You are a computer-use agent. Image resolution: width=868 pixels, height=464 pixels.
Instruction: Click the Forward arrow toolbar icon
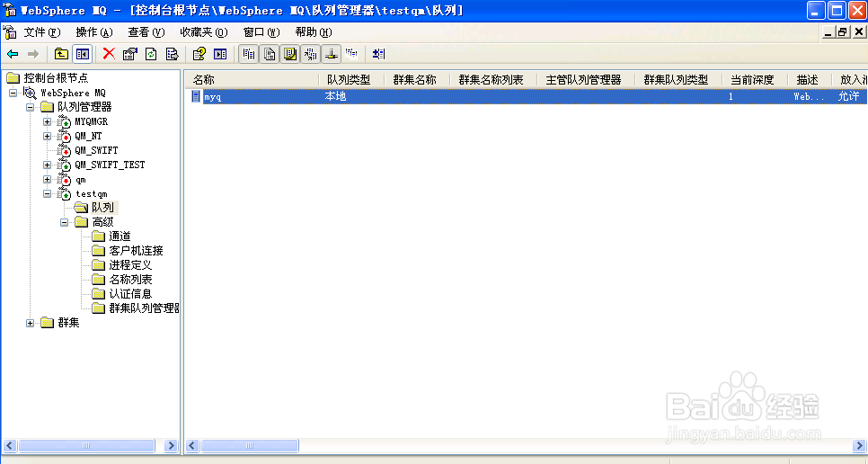point(33,54)
